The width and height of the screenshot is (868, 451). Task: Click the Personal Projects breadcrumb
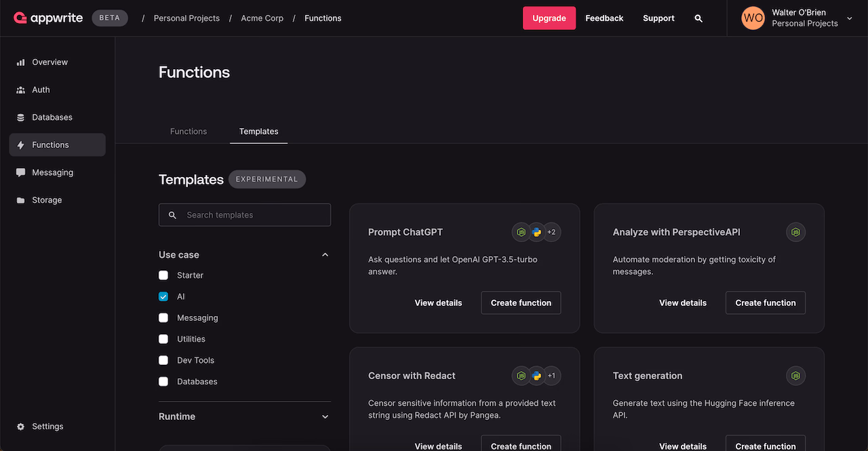click(x=186, y=18)
